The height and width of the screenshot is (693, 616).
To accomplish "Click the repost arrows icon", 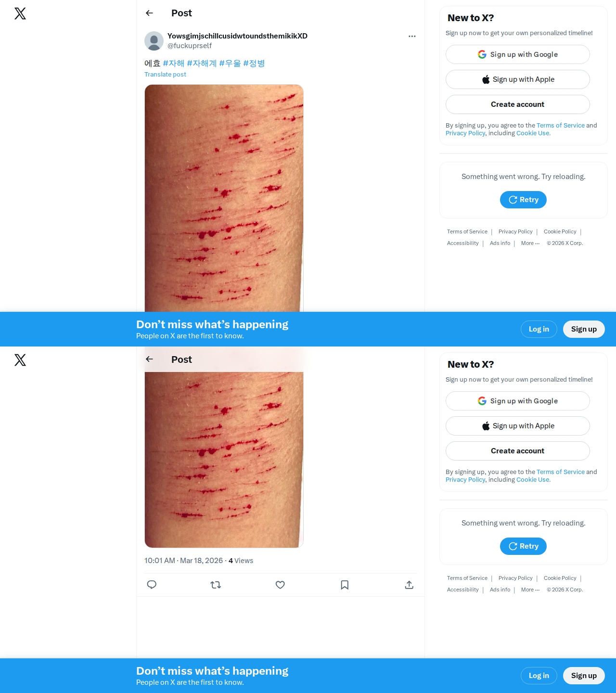I will (216, 585).
